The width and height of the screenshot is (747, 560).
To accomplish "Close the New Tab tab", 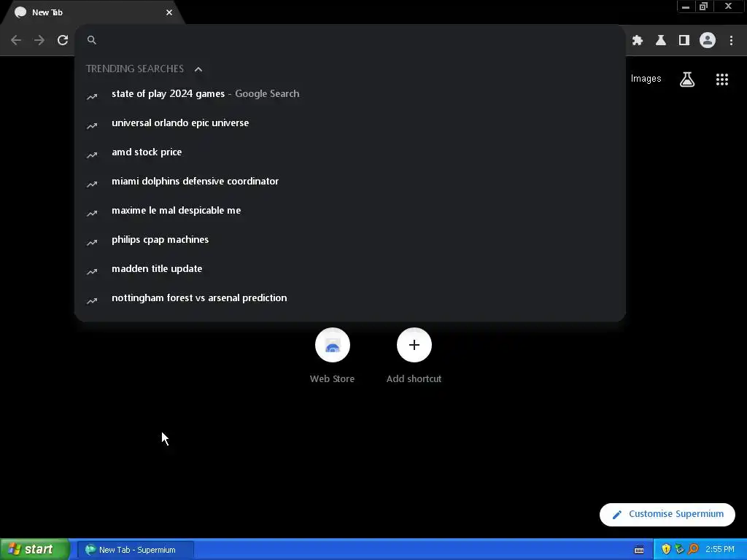I will point(169,12).
